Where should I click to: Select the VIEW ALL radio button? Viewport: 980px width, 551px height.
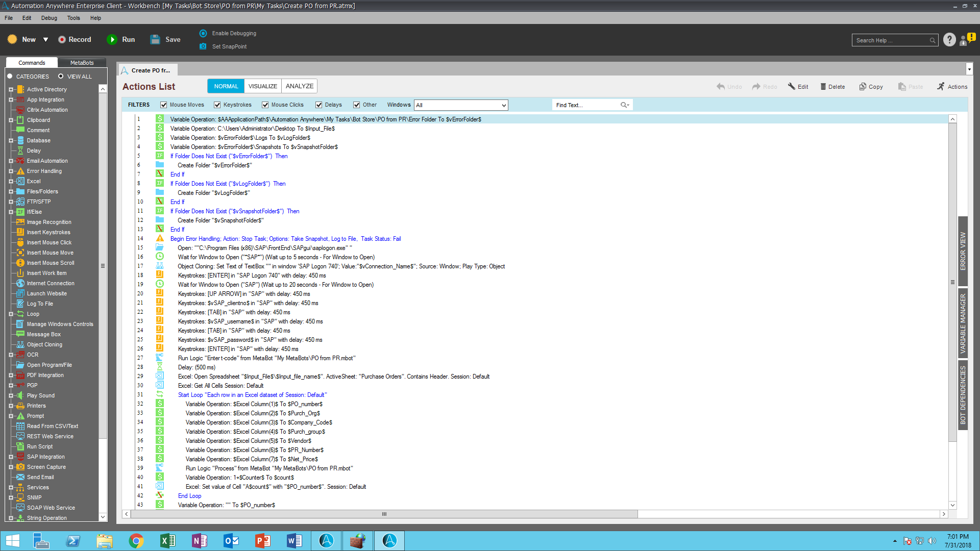coord(61,77)
